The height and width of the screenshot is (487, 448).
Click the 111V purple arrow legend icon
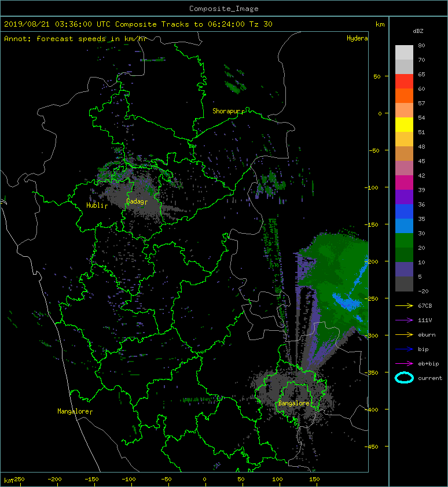[x=404, y=320]
